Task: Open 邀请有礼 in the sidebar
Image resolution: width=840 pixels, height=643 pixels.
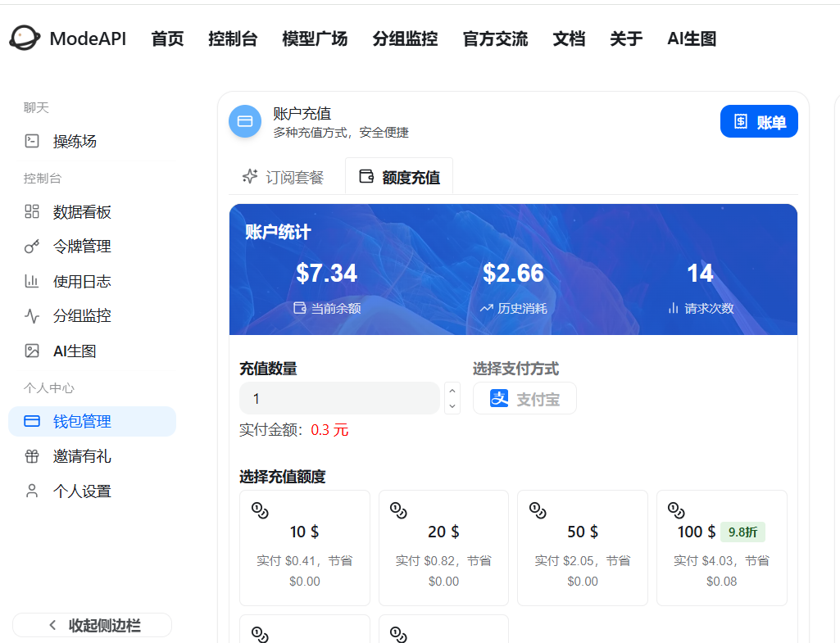Action: point(92,456)
